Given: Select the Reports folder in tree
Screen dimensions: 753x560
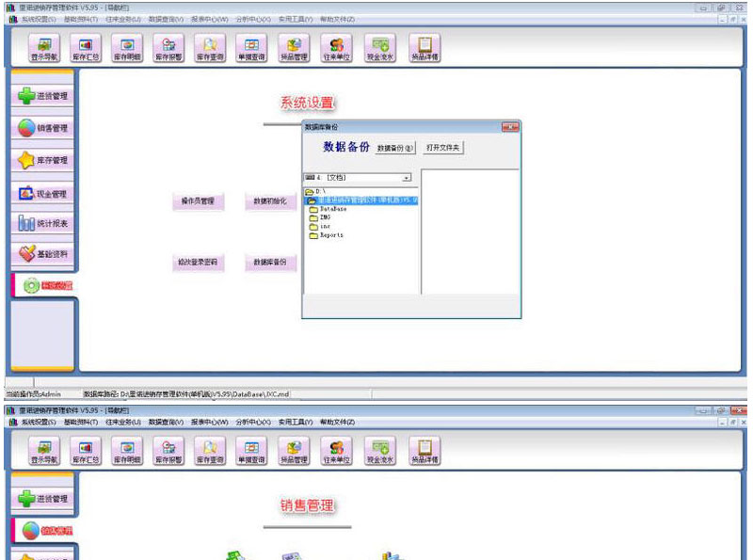Looking at the screenshot, I should 327,235.
